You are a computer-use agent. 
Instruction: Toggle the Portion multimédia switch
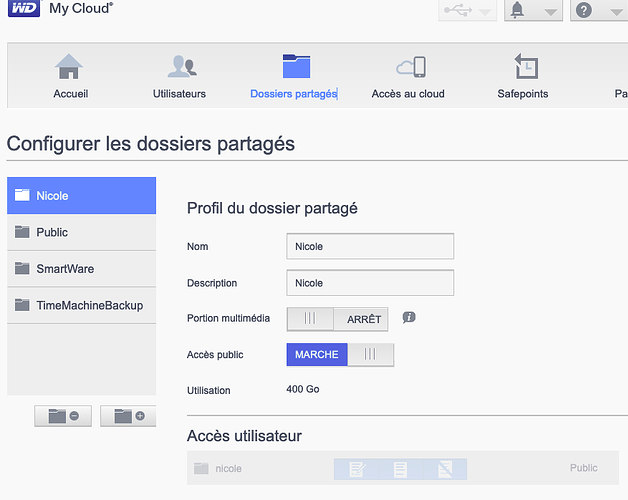coord(337,319)
